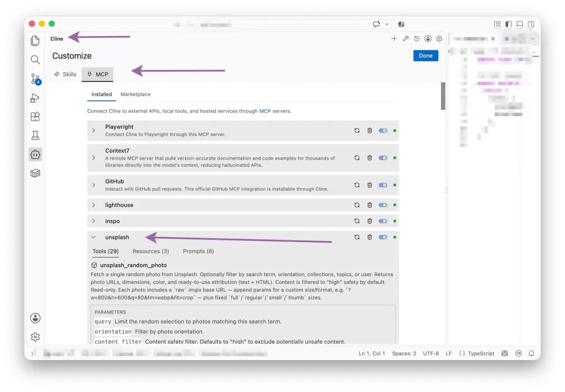
Task: Switch to the Skills tab
Action: 65,74
